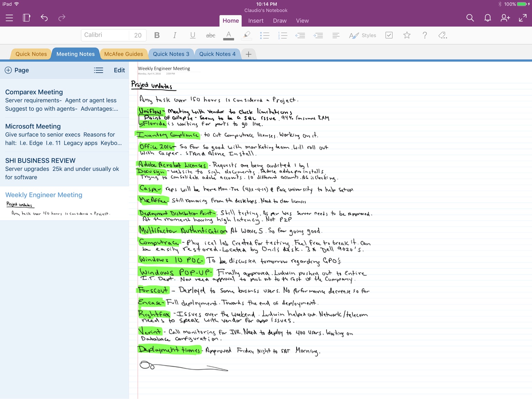The width and height of the screenshot is (532, 399).
Task: Increase the indent level
Action: pos(318,35)
